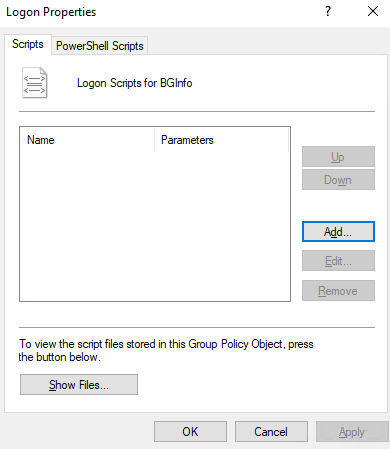390x449 pixels.
Task: Select the Scripts tab
Action: [28, 44]
